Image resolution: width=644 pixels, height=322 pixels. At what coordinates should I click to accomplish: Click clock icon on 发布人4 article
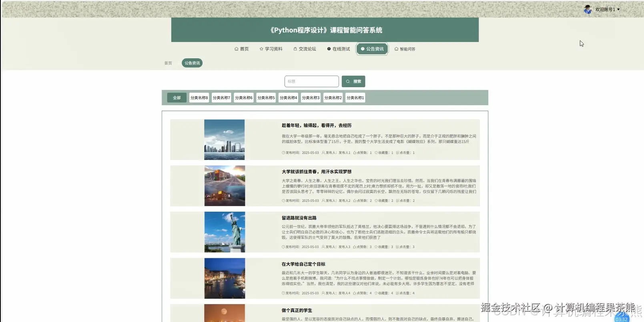[283, 293]
